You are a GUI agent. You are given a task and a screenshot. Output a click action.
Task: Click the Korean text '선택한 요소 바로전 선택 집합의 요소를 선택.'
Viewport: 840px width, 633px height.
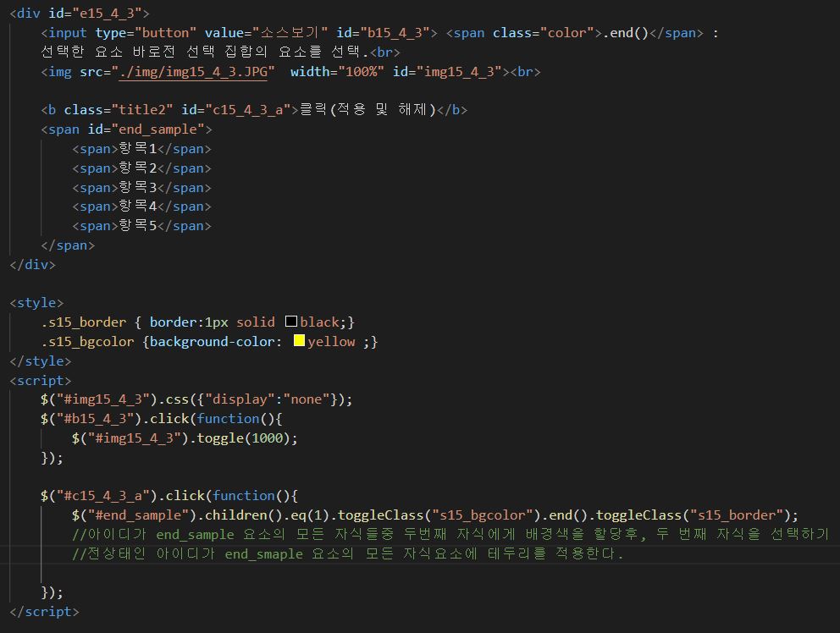coord(205,52)
